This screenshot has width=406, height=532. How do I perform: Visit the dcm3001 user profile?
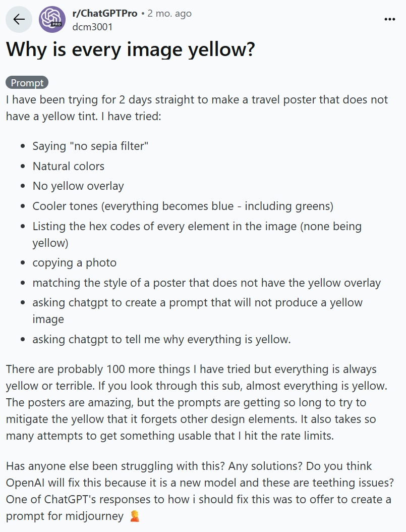pos(92,27)
